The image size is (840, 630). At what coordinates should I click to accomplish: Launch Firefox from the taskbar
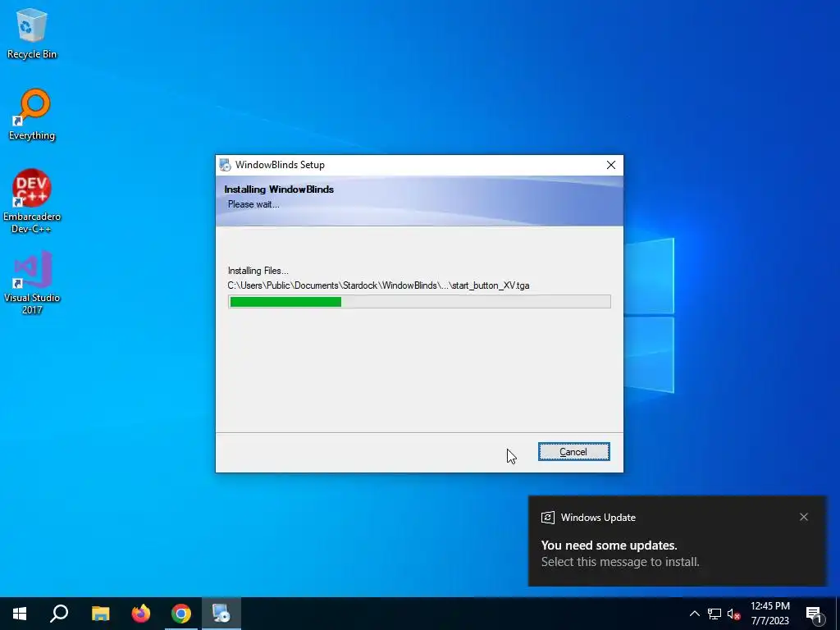(141, 614)
